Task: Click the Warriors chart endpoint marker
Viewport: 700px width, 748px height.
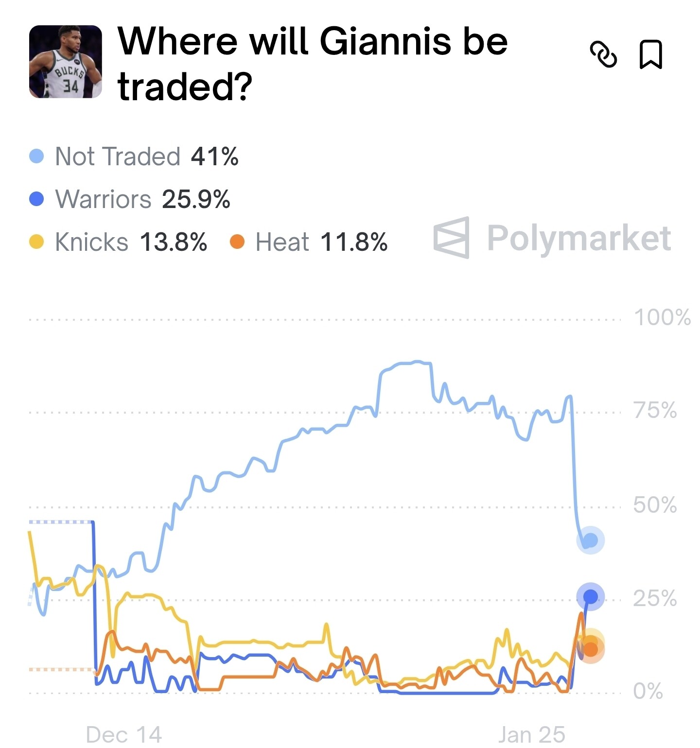Action: [x=590, y=596]
